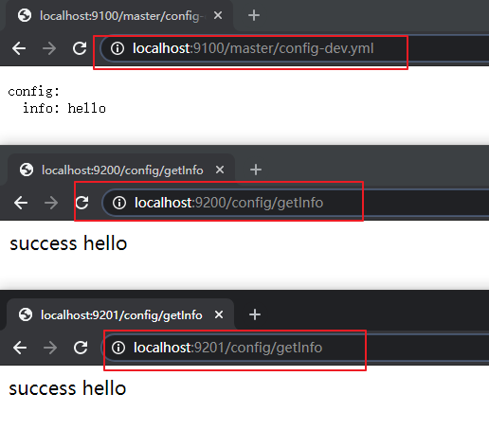Go back in the localhost:9100 browser window

pos(19,48)
